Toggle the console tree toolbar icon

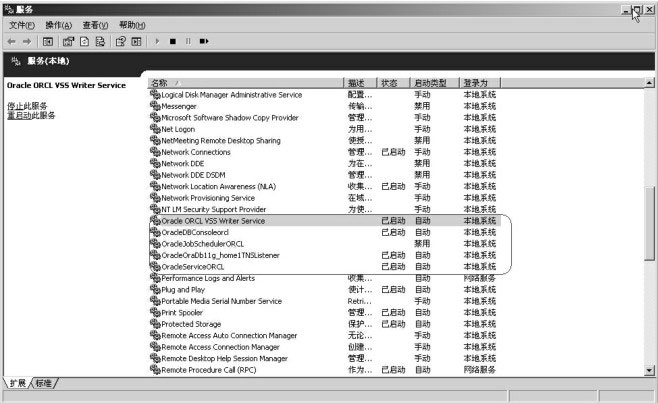point(48,42)
